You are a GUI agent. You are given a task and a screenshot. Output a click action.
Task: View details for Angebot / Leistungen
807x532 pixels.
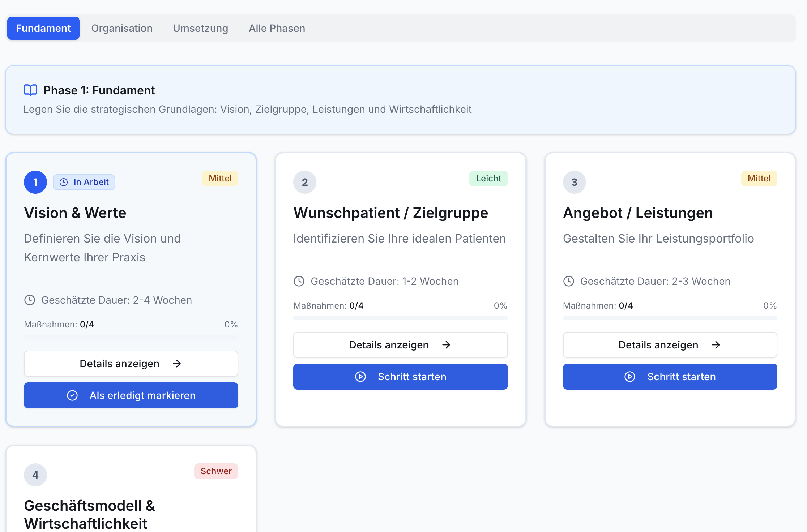670,345
